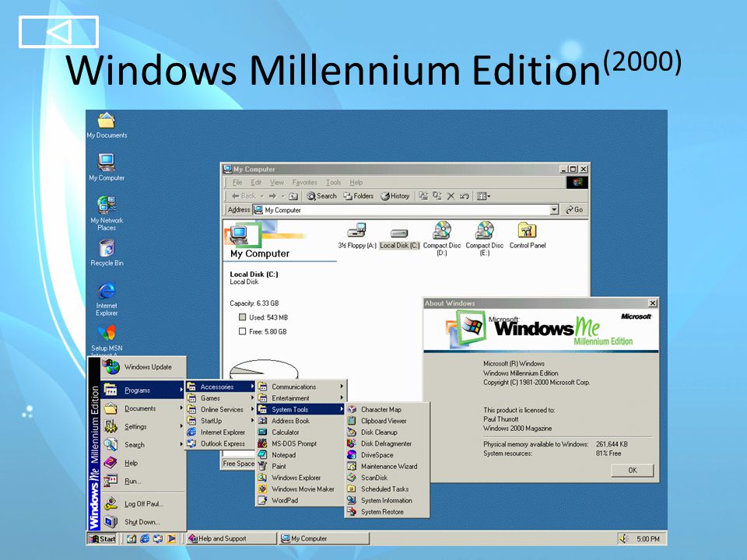
Task: Expand the Communications submenu
Action: (x=300, y=387)
